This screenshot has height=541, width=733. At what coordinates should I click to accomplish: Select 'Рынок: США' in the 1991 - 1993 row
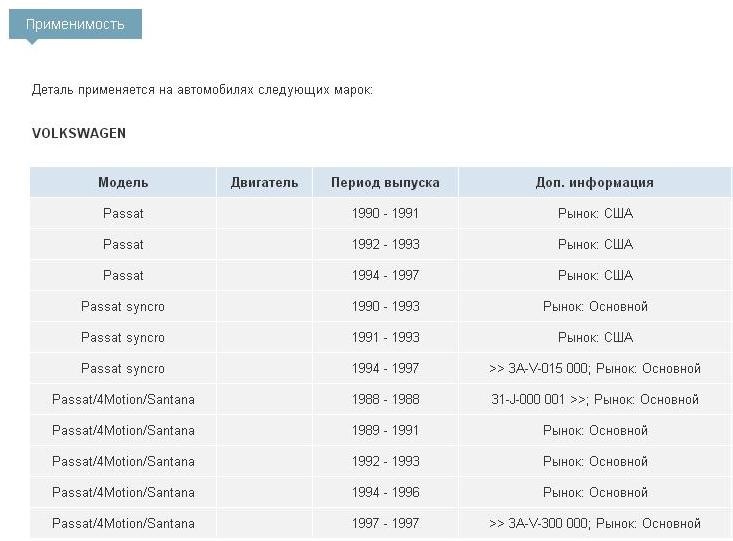[595, 337]
